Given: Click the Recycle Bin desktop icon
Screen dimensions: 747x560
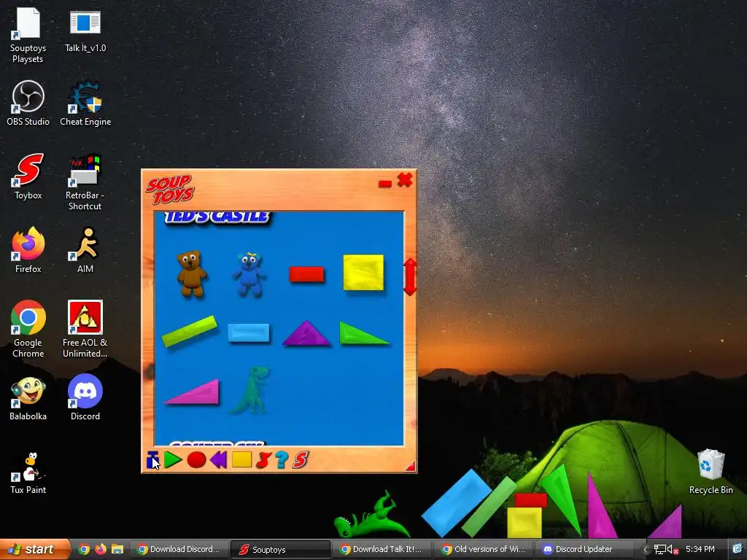Looking at the screenshot, I should click(x=711, y=472).
